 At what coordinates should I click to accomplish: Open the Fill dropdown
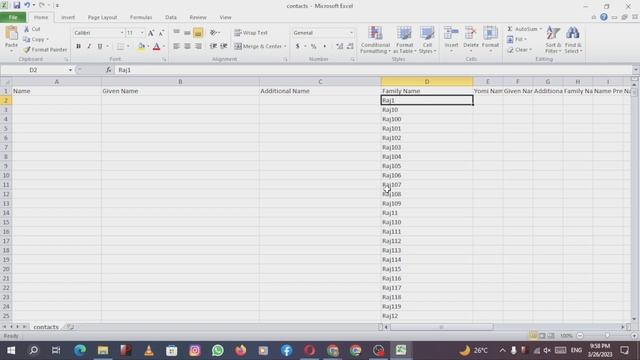pyautogui.click(x=517, y=39)
